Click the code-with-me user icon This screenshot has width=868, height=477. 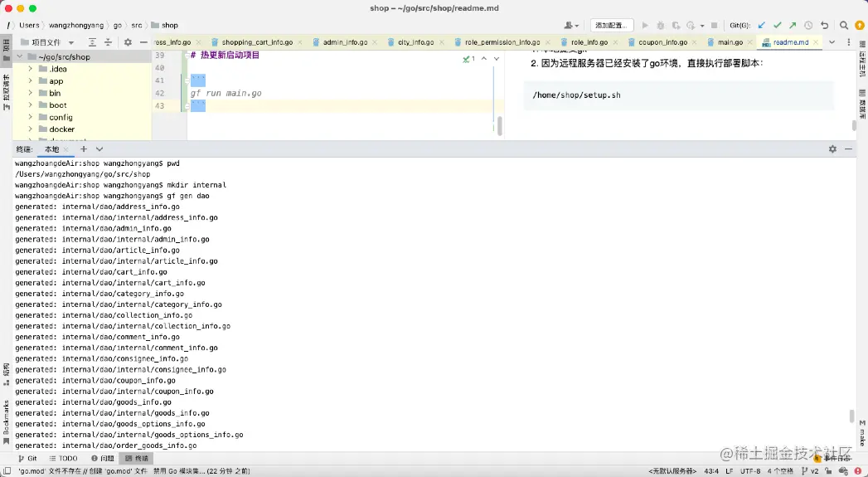(x=570, y=26)
